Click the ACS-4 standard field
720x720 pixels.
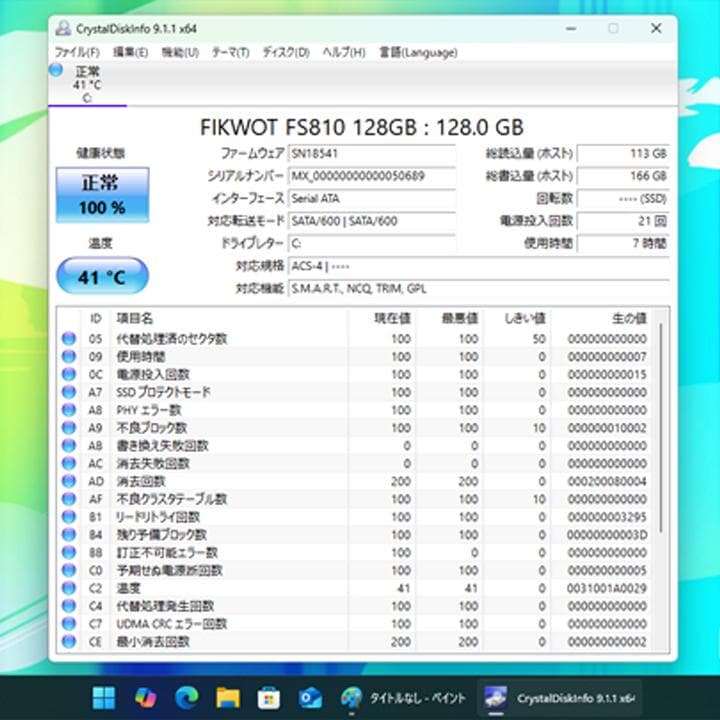pos(478,266)
